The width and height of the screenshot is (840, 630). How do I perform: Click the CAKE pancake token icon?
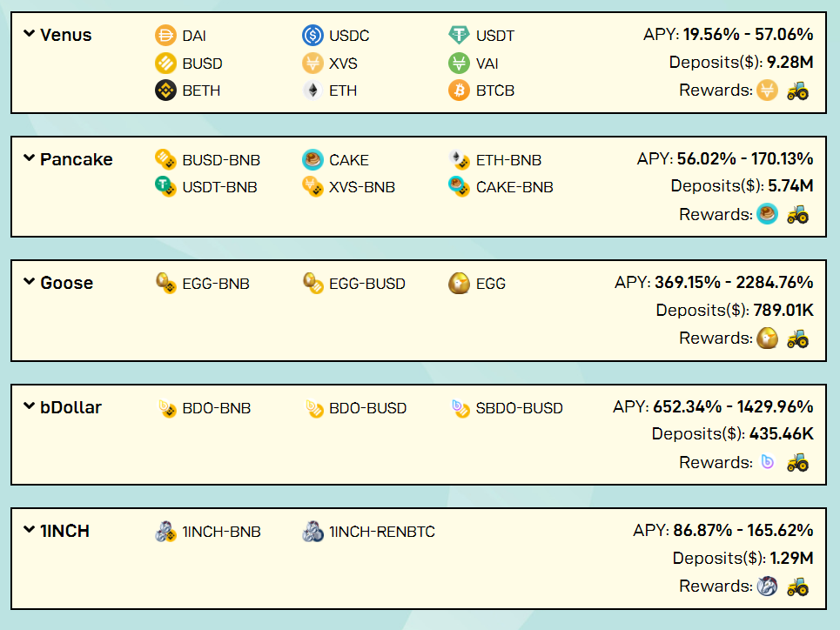(x=312, y=159)
